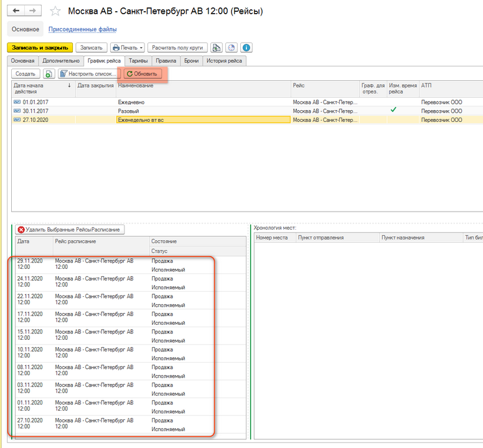Add this route to favorites with star
Image resolution: width=483 pixels, height=448 pixels.
point(55,11)
